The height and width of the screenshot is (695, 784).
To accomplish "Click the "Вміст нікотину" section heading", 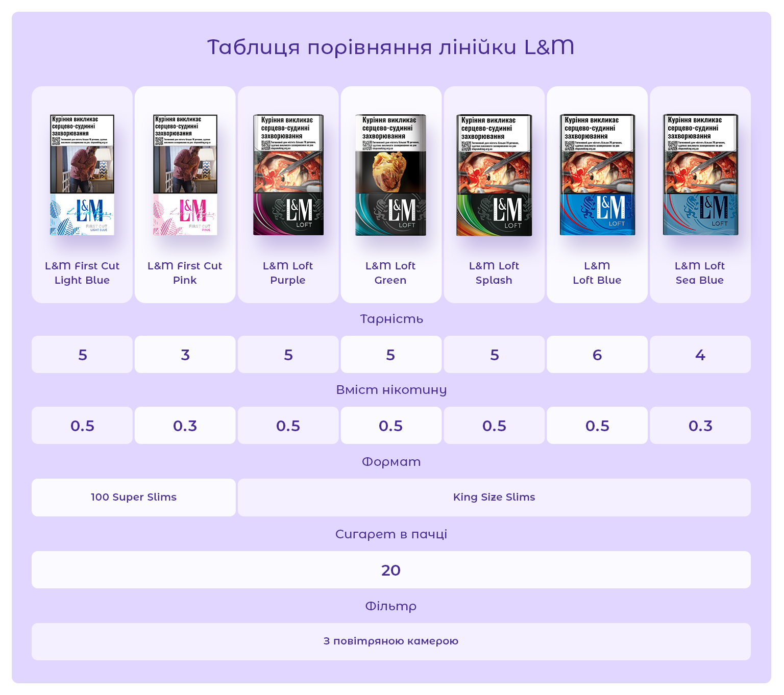I will pyautogui.click(x=391, y=390).
